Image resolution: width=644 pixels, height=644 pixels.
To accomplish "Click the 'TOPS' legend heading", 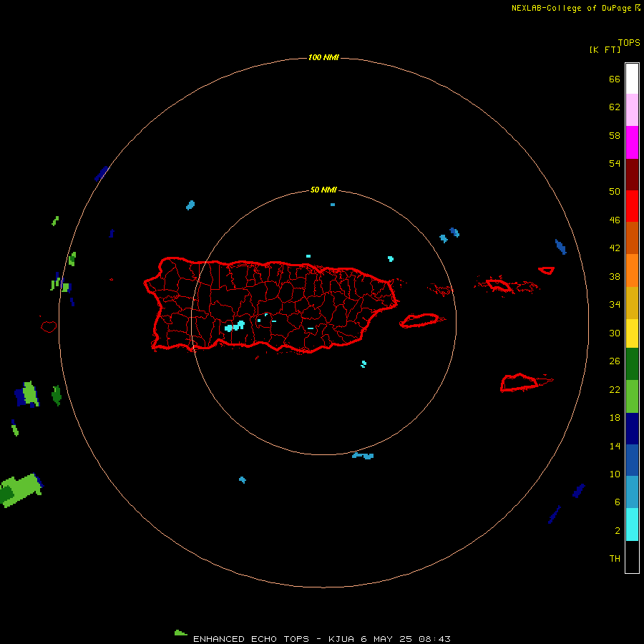I will click(x=629, y=43).
